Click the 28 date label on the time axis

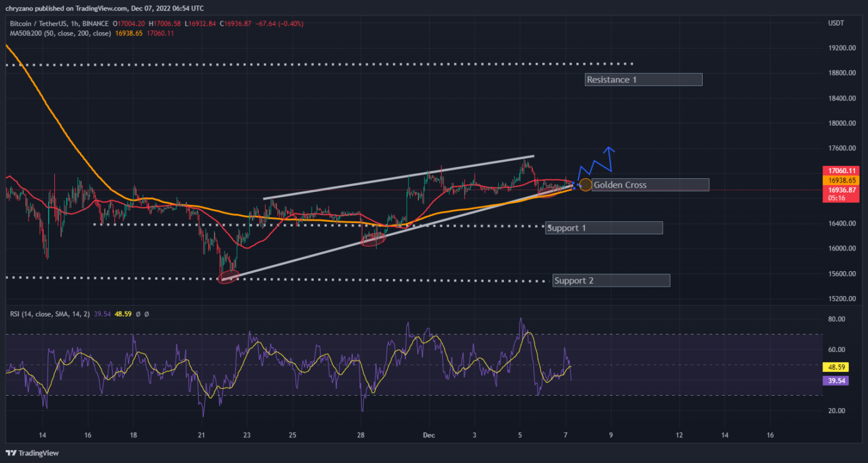[x=361, y=435]
